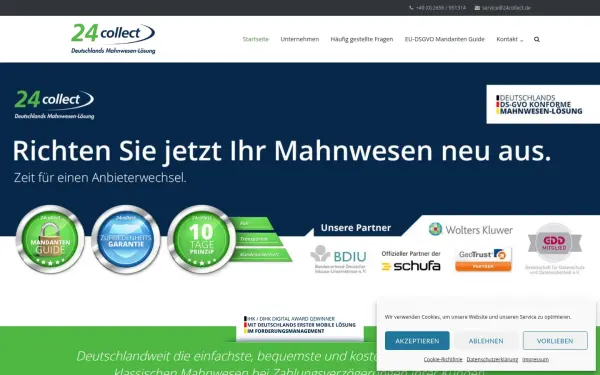The height and width of the screenshot is (375, 600).
Task: Call the phone number in top bar
Action: (x=441, y=8)
